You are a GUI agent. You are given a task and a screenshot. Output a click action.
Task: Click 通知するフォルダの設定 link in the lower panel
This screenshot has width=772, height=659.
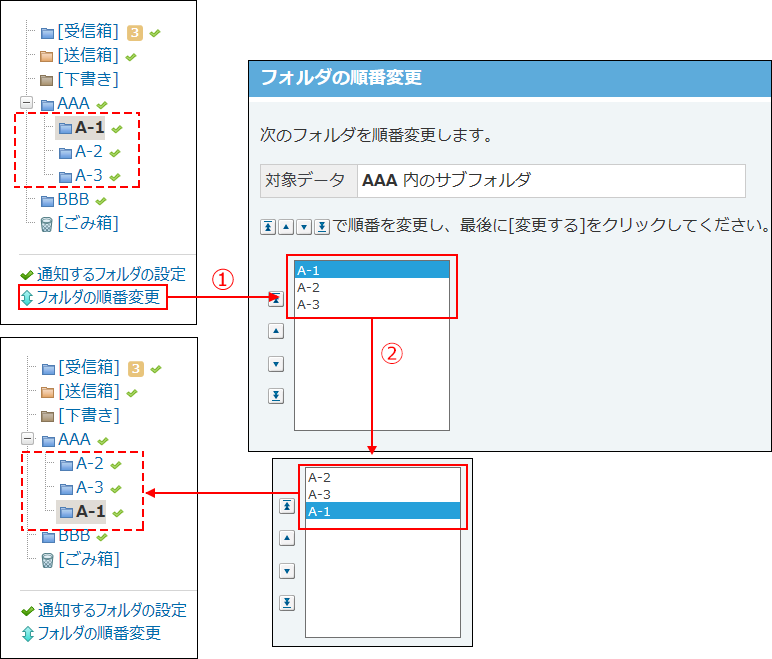(x=112, y=610)
